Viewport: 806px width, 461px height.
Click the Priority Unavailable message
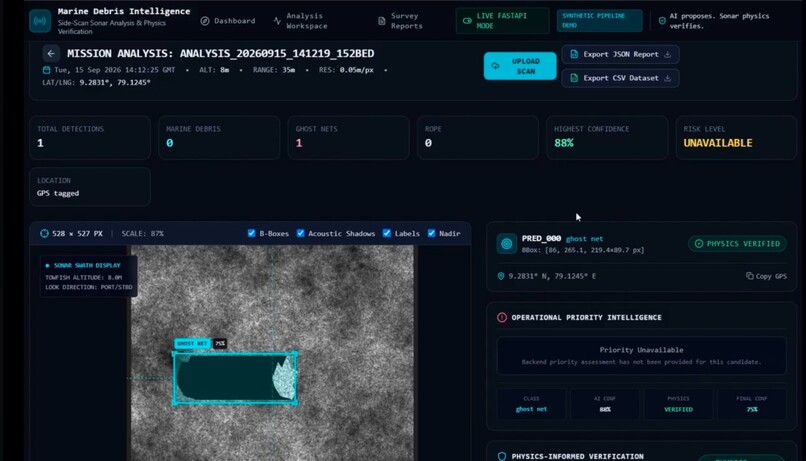point(641,355)
